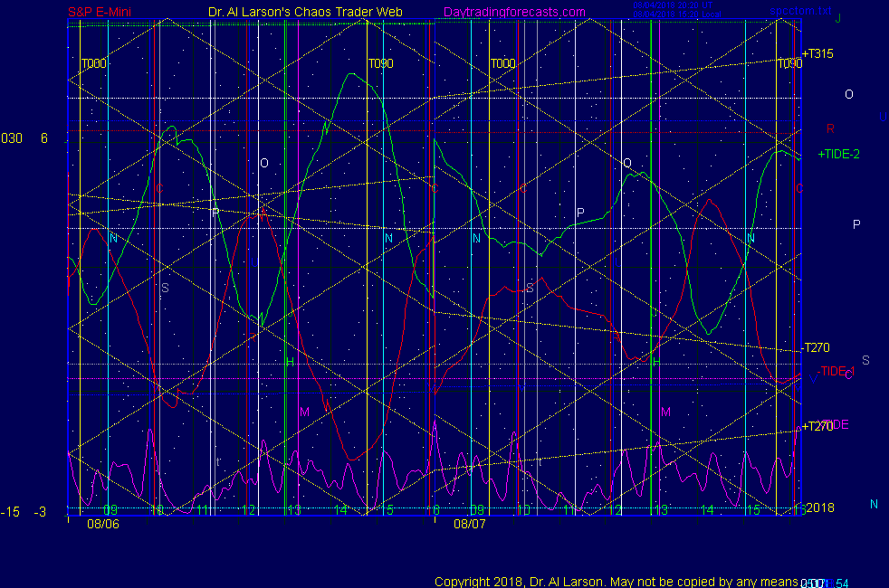This screenshot has height=588, width=889.
Task: Click the "09" hour label above 08/06
Action: [110, 510]
